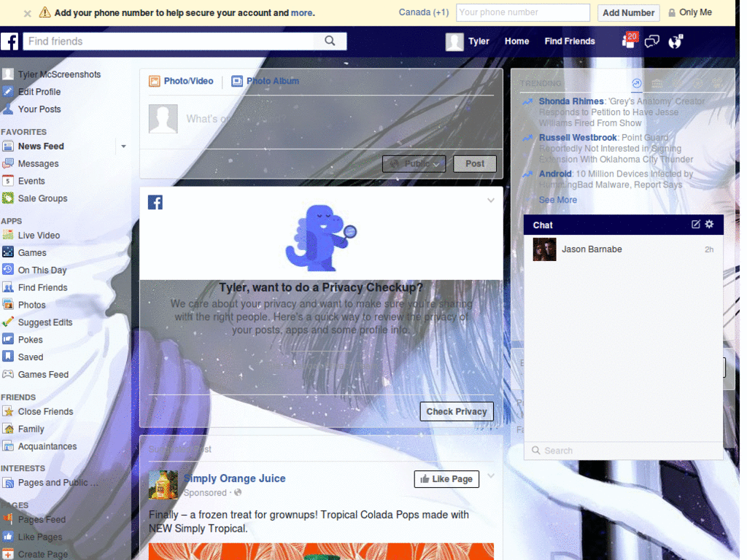Click Jason Barnabe's avatar in chat

pos(544,249)
